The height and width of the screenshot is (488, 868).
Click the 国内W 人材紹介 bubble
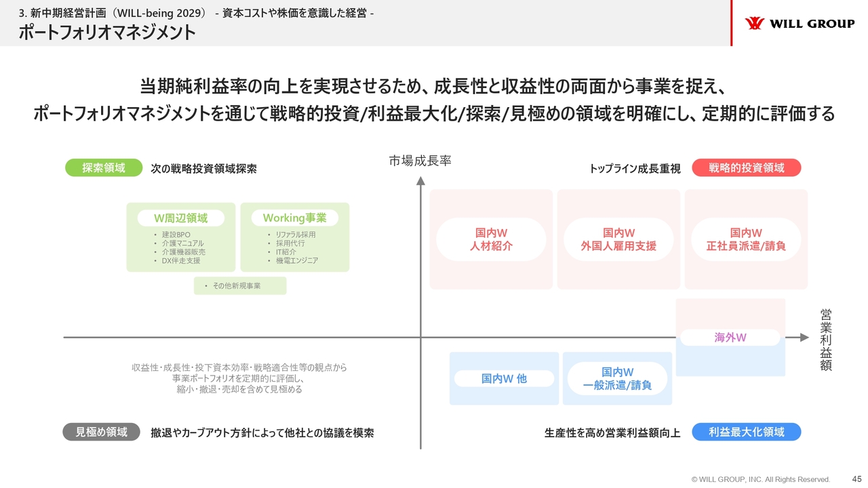(x=491, y=239)
